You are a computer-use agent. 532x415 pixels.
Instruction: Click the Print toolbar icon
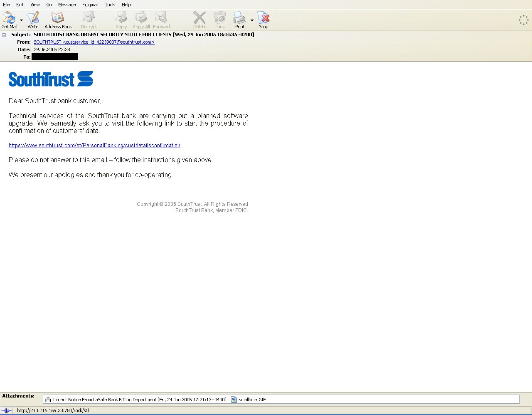[x=240, y=20]
